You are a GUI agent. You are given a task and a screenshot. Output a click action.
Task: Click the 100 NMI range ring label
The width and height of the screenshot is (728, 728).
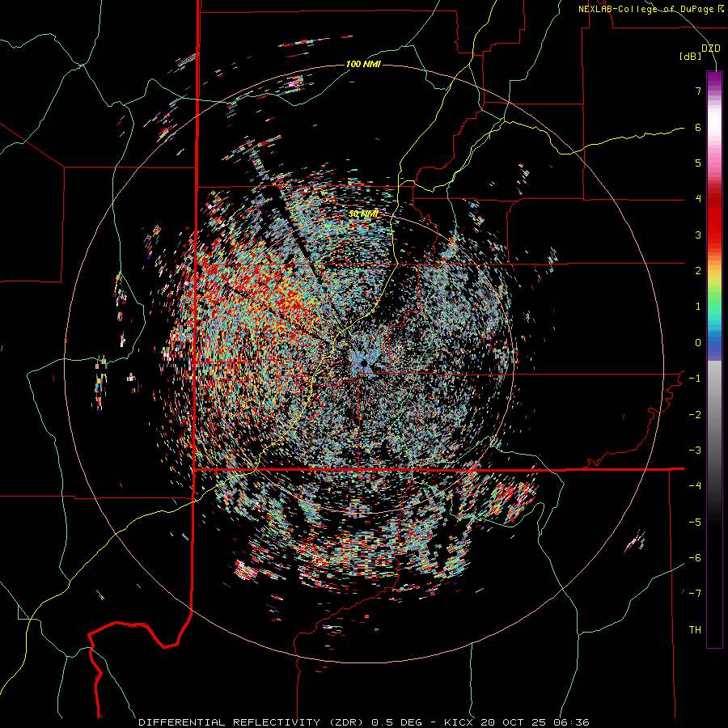click(363, 64)
